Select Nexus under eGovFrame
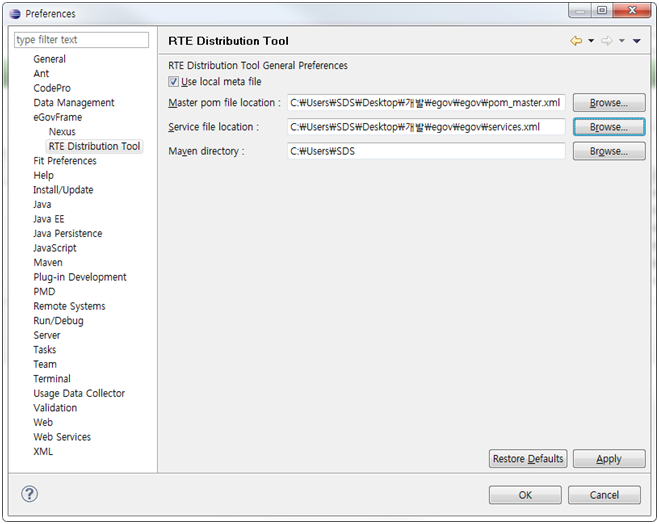 pos(62,132)
